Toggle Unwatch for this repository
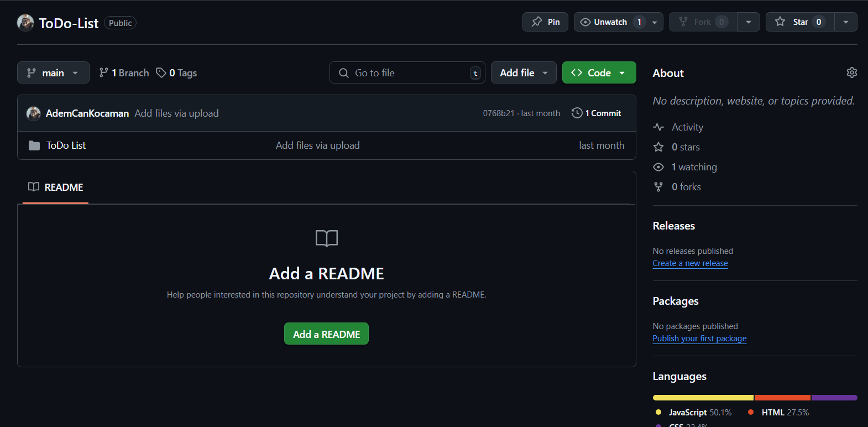The image size is (868, 427). click(610, 22)
